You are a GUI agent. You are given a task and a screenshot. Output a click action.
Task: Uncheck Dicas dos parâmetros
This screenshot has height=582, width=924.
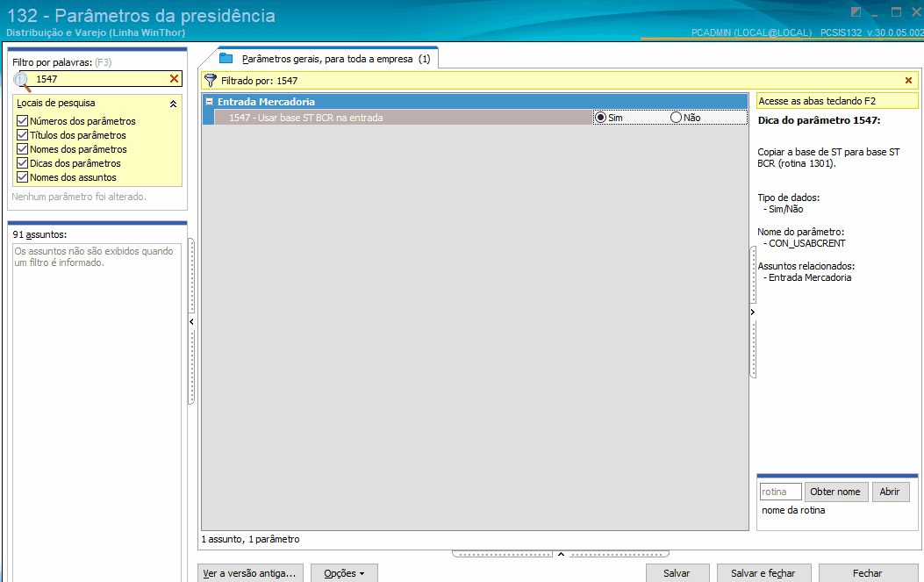(x=23, y=163)
